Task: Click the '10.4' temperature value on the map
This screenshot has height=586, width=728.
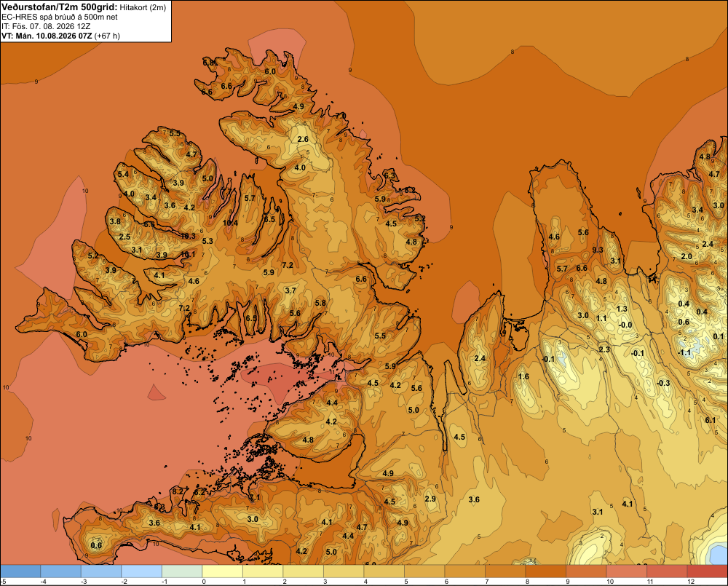Action: point(230,223)
